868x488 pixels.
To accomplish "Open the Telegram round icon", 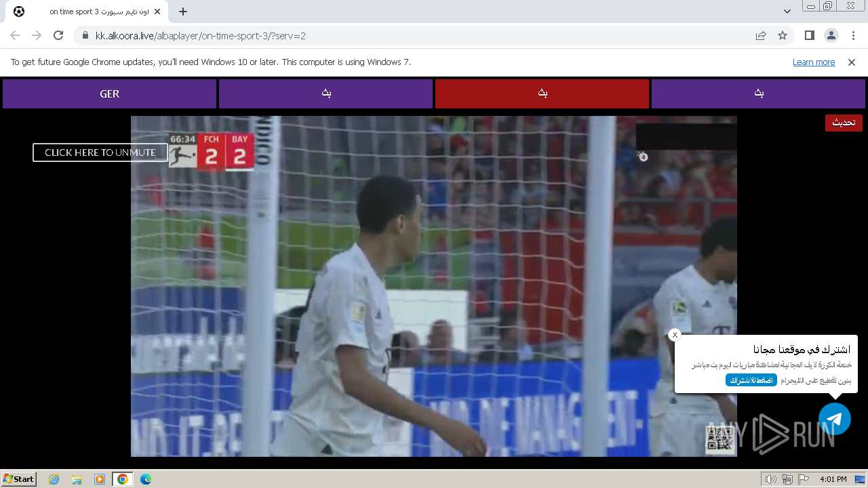I will [x=834, y=419].
